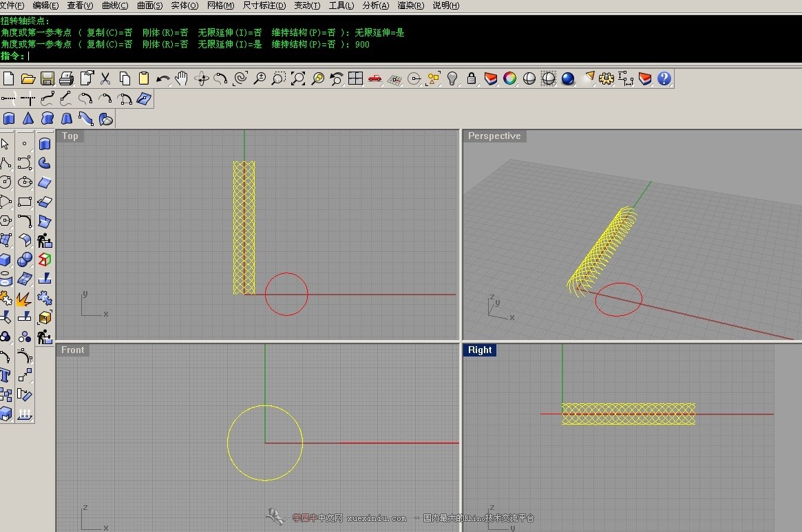This screenshot has width=802, height=532.
Task: Undo the last action with the arrow icon
Action: [162, 78]
